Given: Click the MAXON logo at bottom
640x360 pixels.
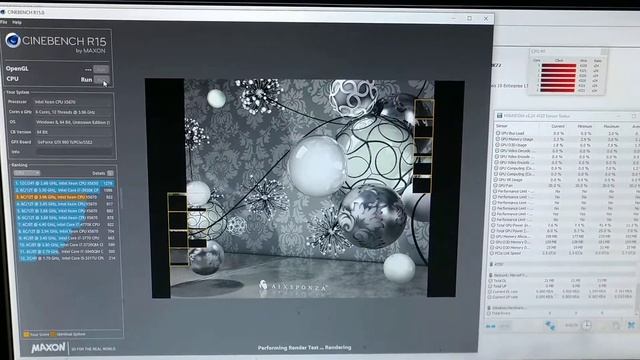Looking at the screenshot, I should pyautogui.click(x=48, y=348).
